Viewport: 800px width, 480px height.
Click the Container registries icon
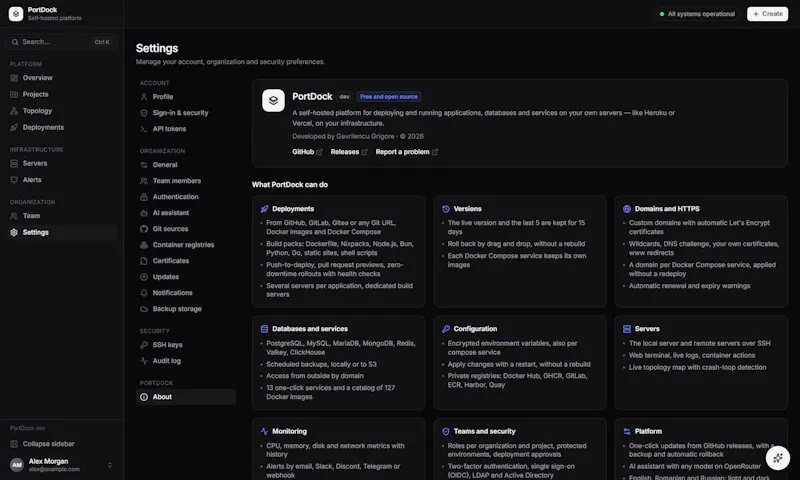tap(144, 245)
